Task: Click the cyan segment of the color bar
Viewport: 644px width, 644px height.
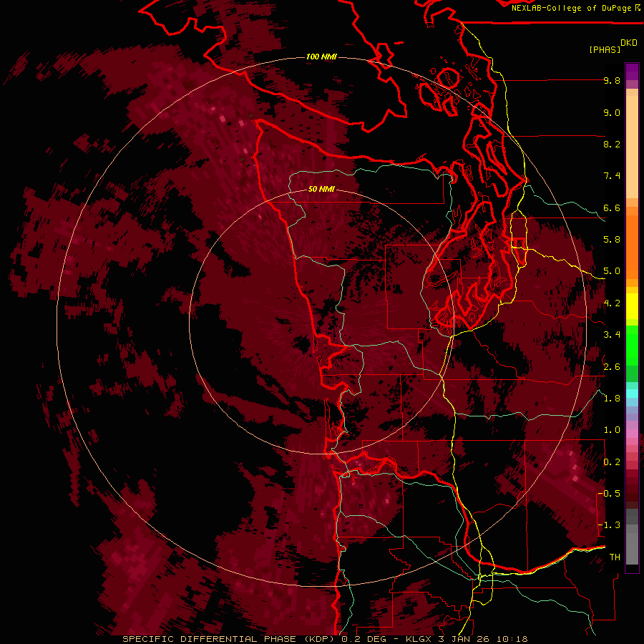Action: 632,393
